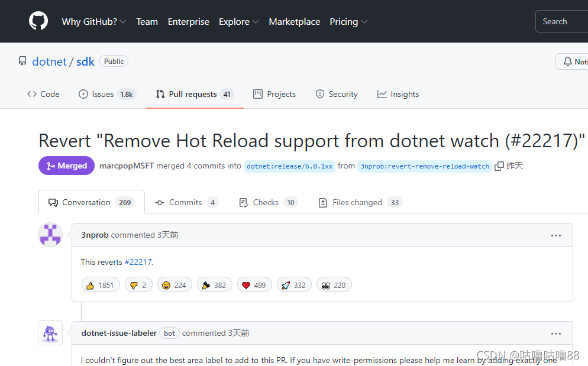Viewport: 588px width, 366px height.
Task: Open Marketplace from the top navigation
Action: coord(295,22)
